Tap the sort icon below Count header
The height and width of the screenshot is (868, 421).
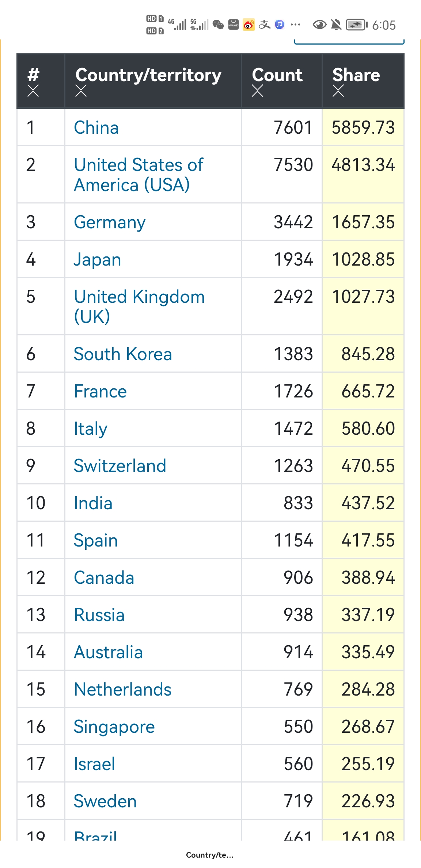(x=257, y=91)
